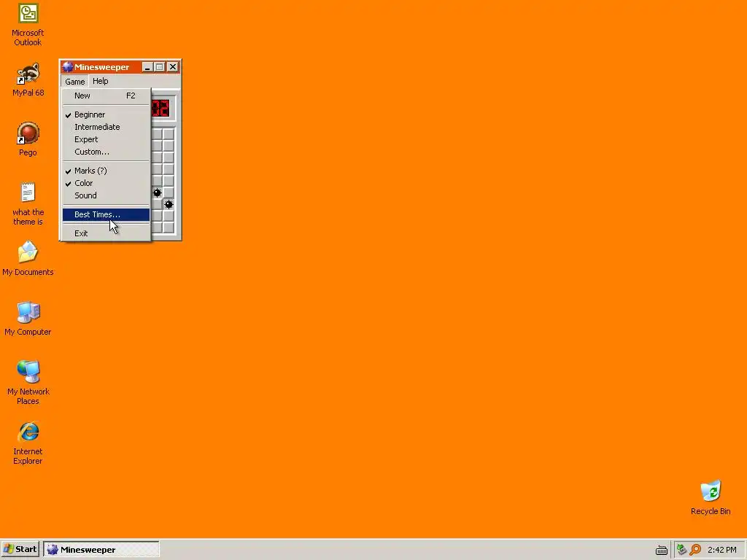Close the Game menu via its title
Screen dimensions: 747x560
coord(75,82)
